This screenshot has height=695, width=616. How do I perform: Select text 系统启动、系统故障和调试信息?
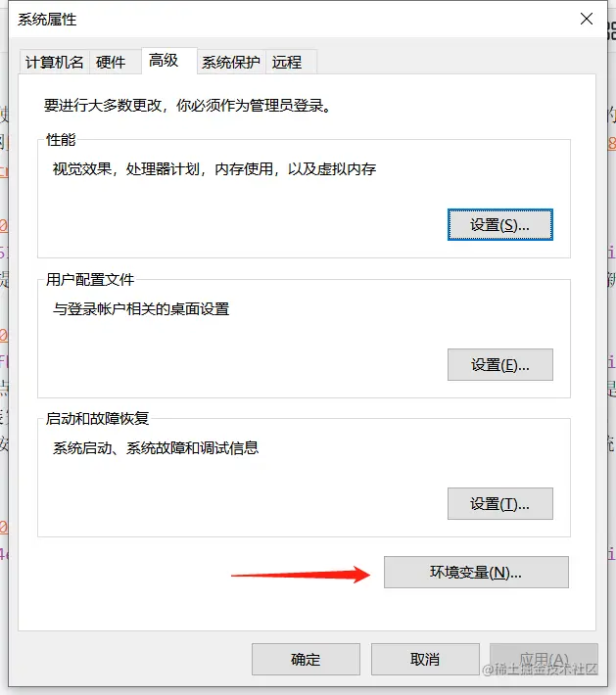(156, 447)
